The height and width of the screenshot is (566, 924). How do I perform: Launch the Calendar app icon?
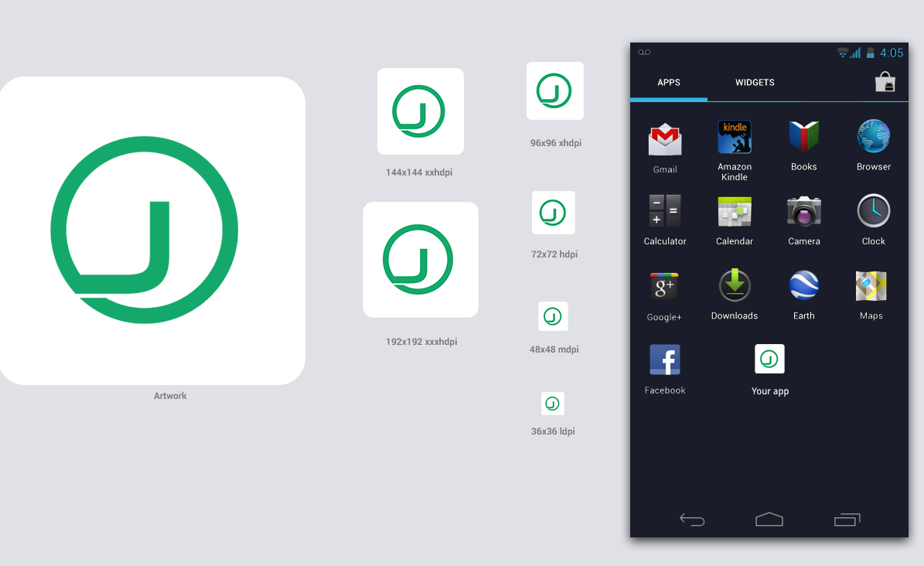tap(735, 212)
